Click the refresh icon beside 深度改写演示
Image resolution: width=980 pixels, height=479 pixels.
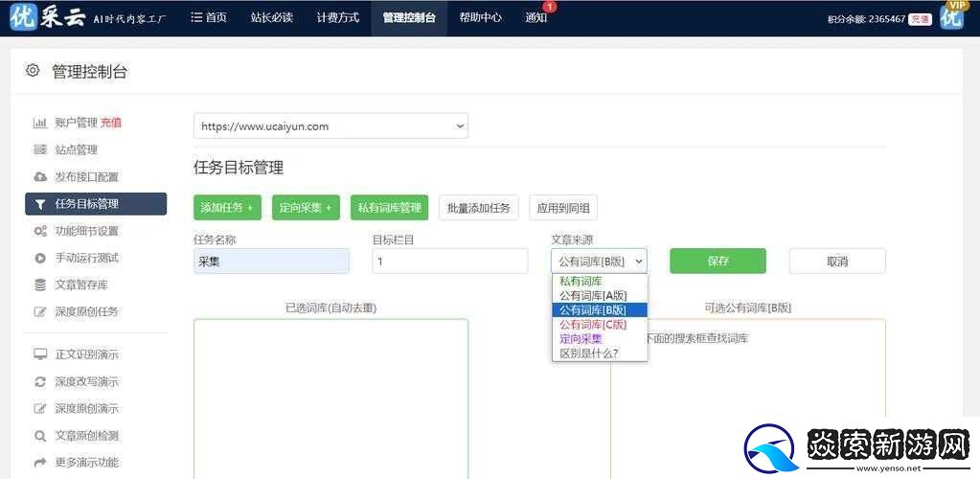coord(40,381)
